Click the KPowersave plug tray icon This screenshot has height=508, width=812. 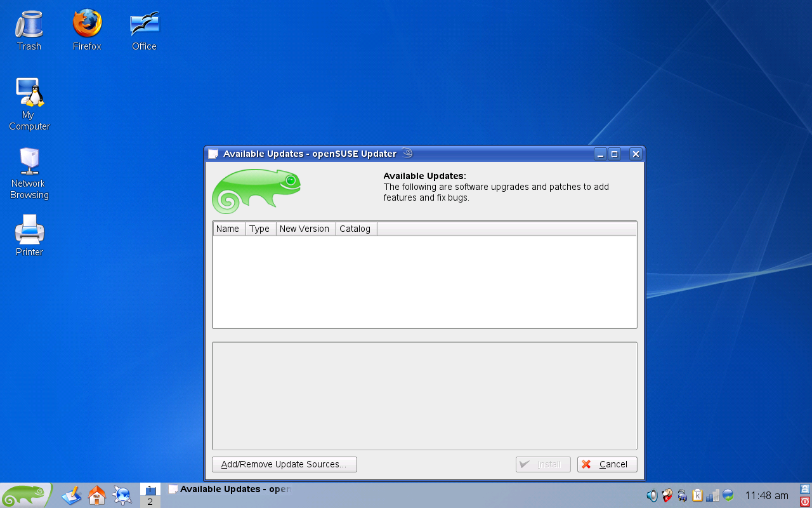pyautogui.click(x=683, y=495)
